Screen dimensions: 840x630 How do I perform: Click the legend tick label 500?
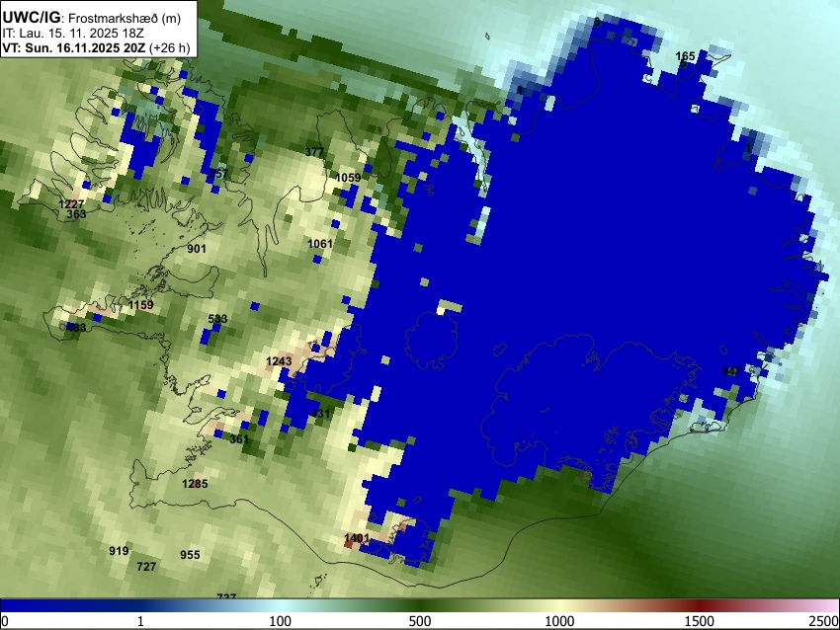[x=420, y=621]
